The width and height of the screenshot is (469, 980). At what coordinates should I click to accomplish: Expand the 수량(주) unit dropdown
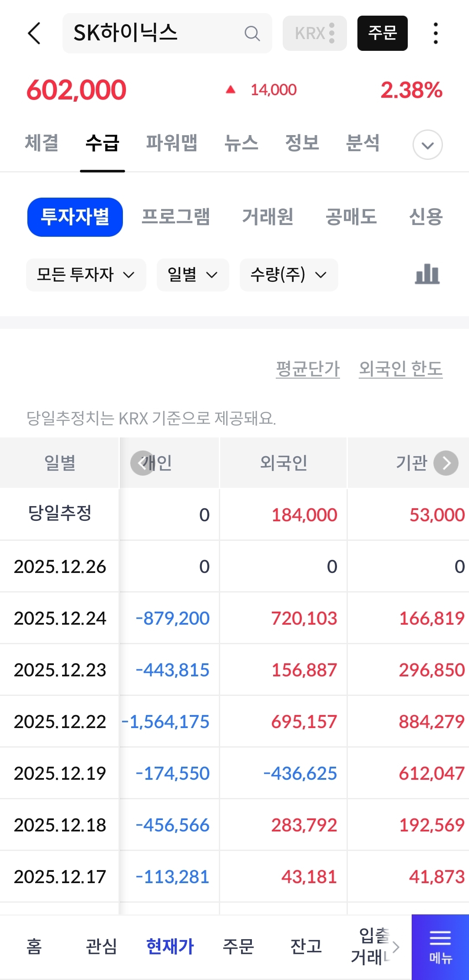(x=289, y=275)
